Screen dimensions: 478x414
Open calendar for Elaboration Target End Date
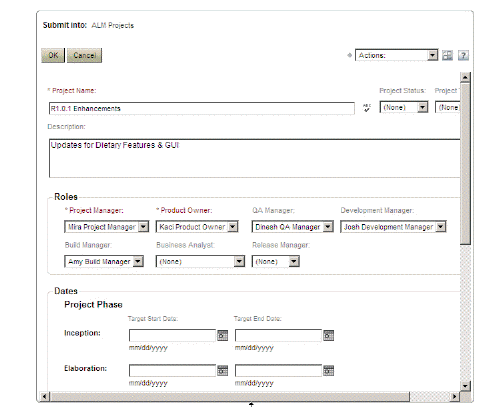pos(328,371)
